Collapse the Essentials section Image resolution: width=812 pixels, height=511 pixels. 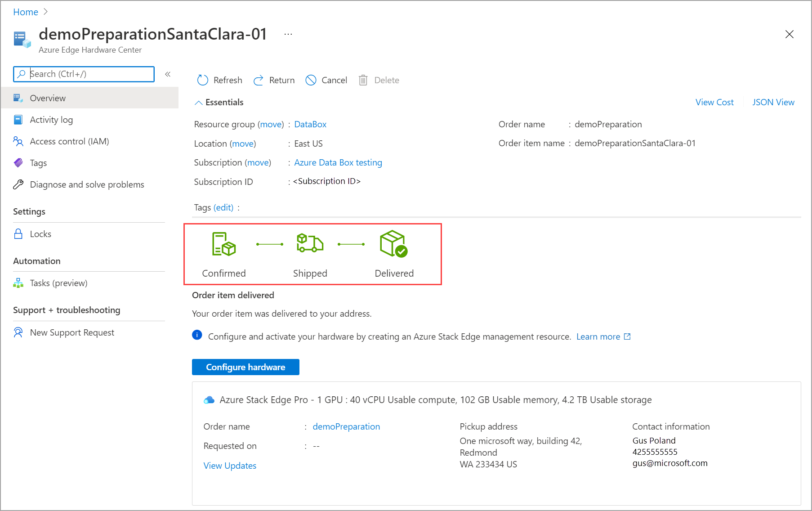tap(198, 103)
